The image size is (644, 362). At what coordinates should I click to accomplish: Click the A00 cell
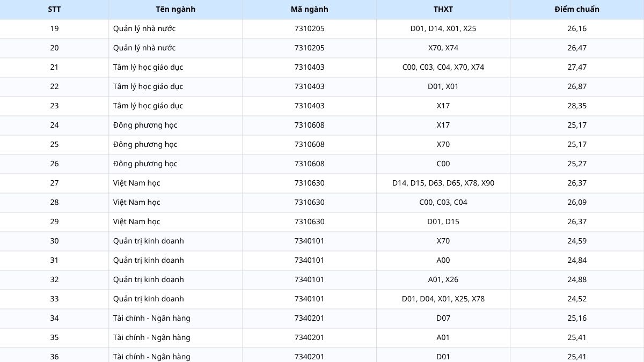tap(443, 260)
